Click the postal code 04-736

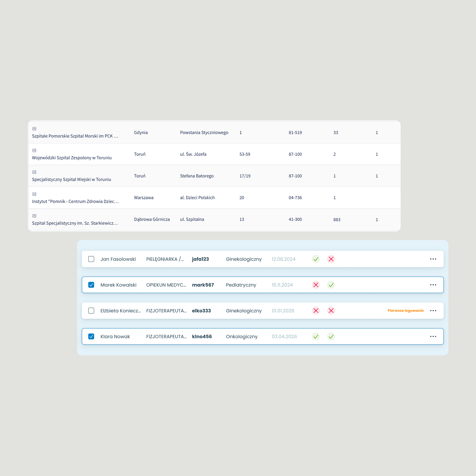tap(295, 198)
